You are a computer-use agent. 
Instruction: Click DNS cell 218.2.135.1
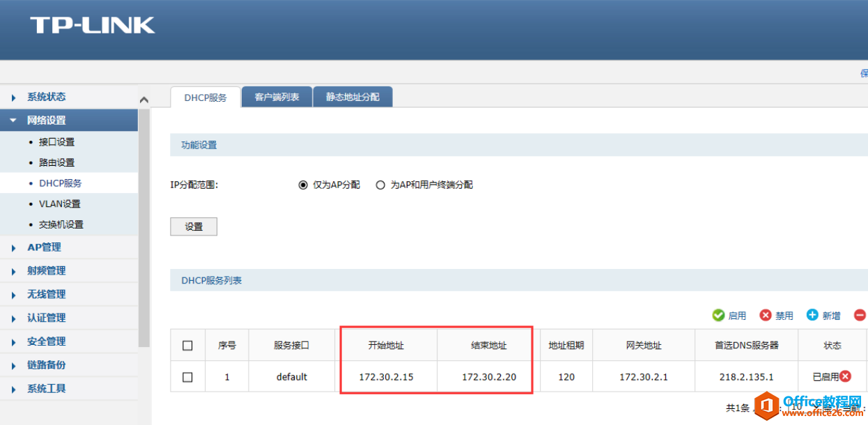pos(746,377)
